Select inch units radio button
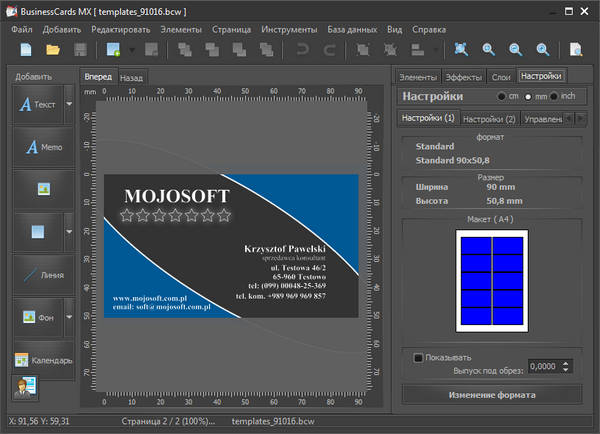600x434 pixels. pyautogui.click(x=554, y=96)
